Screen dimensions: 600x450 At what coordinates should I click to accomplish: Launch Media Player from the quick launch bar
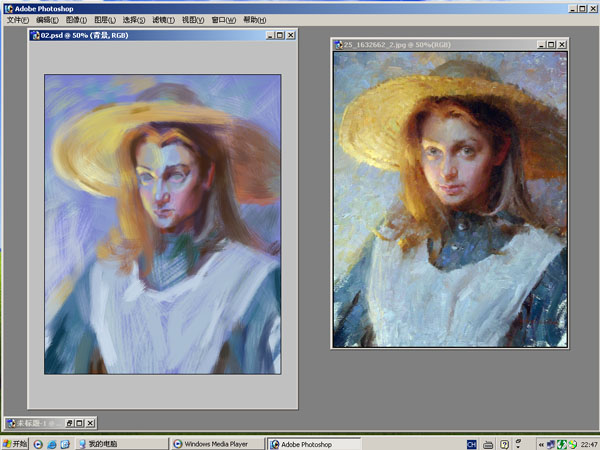click(x=38, y=444)
